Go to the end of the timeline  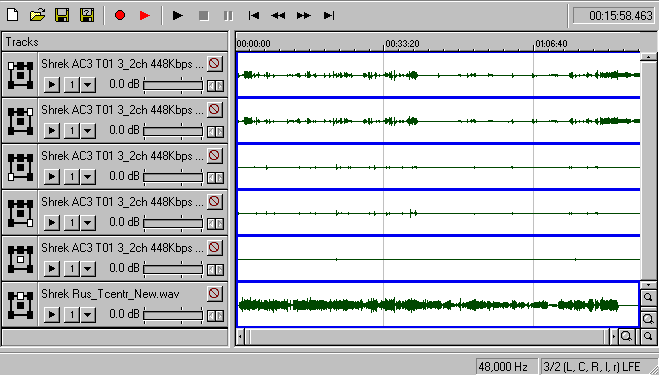[329, 16]
